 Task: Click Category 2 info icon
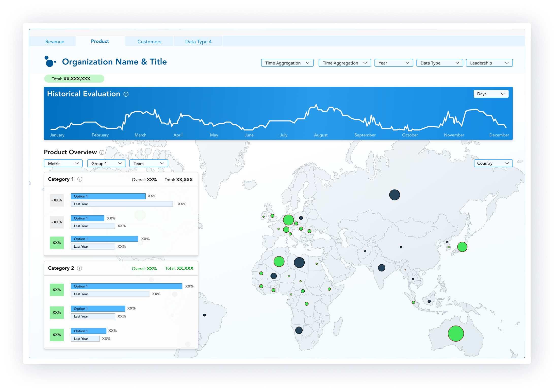pos(79,268)
